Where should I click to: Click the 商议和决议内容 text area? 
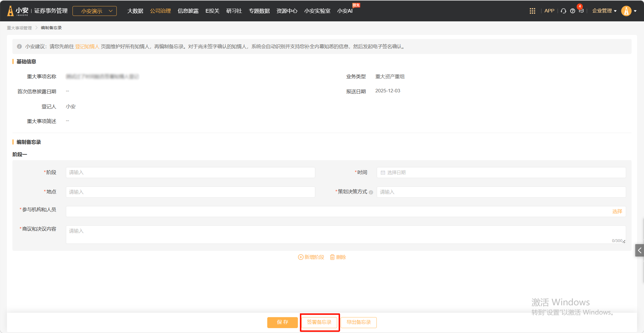[x=346, y=235]
